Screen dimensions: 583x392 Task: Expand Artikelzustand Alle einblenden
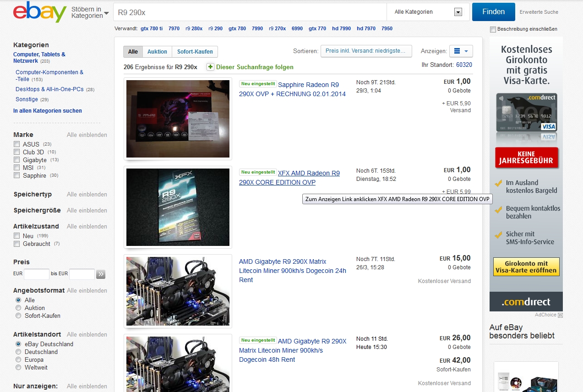tap(87, 226)
